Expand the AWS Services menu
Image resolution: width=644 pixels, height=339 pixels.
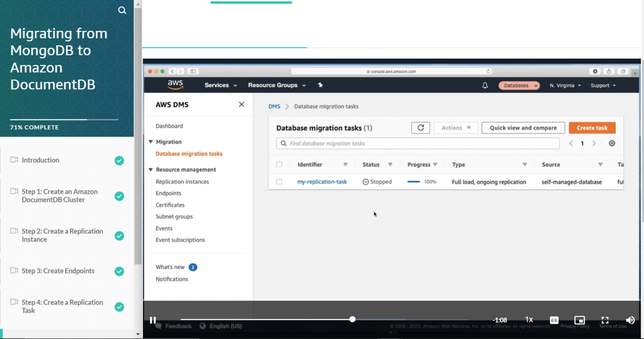(x=221, y=86)
